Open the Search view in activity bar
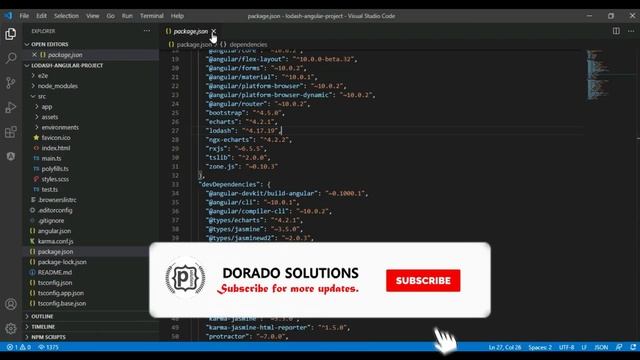 (11, 58)
